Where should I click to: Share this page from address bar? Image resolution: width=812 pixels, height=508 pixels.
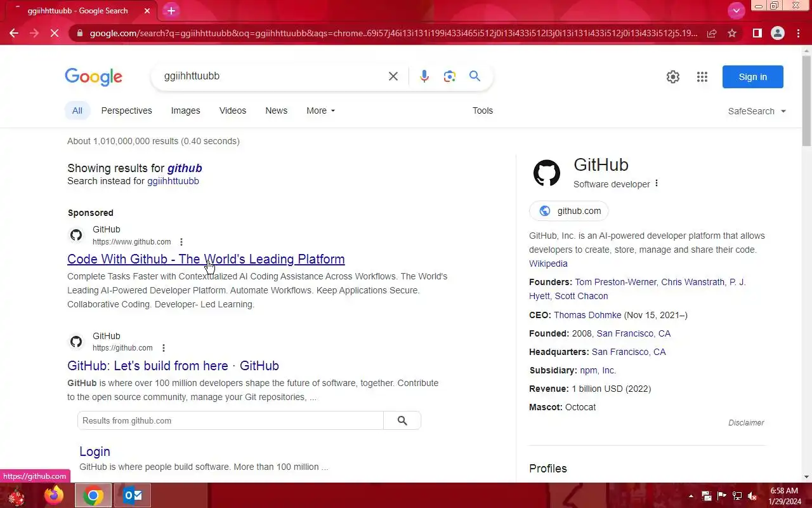(x=712, y=33)
